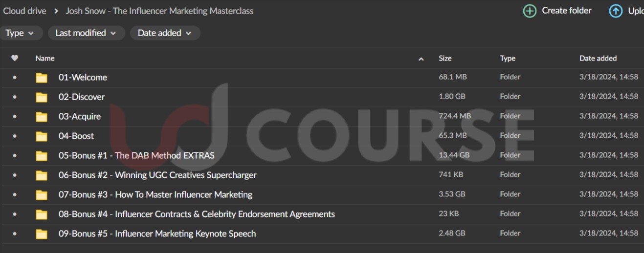
Task: Click the heart favorites column header icon
Action: coord(15,58)
